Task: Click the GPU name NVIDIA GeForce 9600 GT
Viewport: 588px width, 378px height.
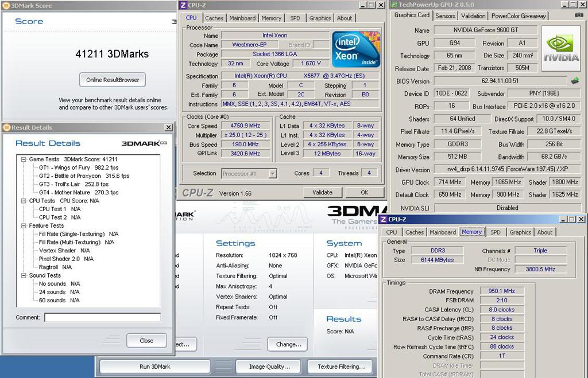Action: (x=486, y=30)
